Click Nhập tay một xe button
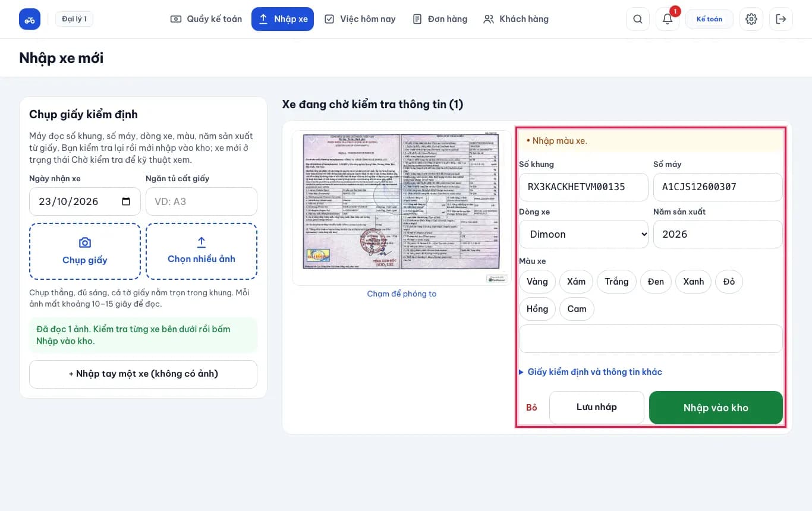 coord(143,374)
